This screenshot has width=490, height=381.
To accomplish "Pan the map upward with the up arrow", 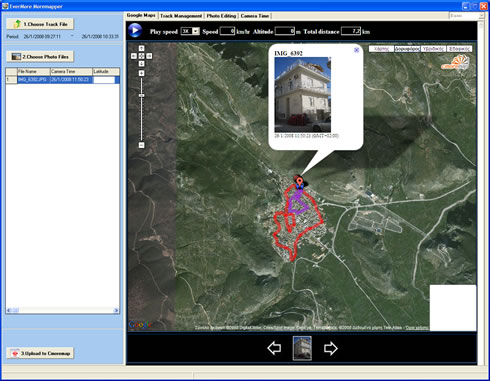I will tap(141, 49).
